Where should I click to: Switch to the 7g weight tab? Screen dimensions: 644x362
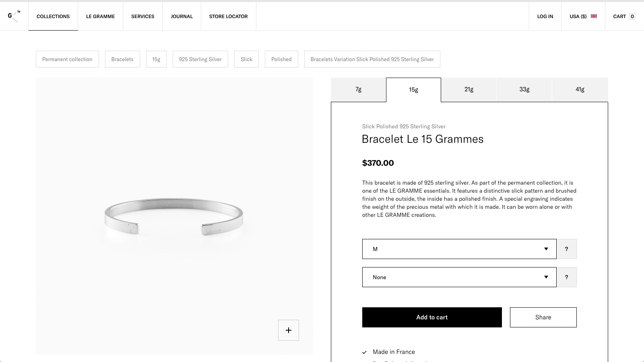coord(358,90)
